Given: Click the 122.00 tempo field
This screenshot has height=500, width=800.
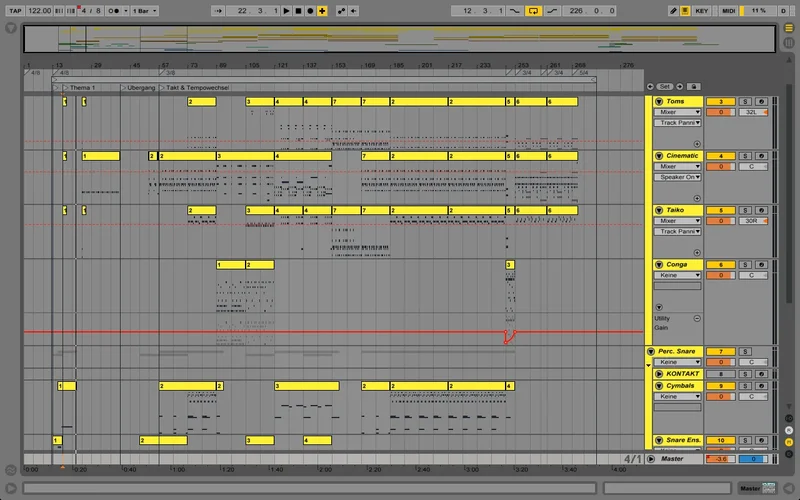Looking at the screenshot, I should coord(39,11).
